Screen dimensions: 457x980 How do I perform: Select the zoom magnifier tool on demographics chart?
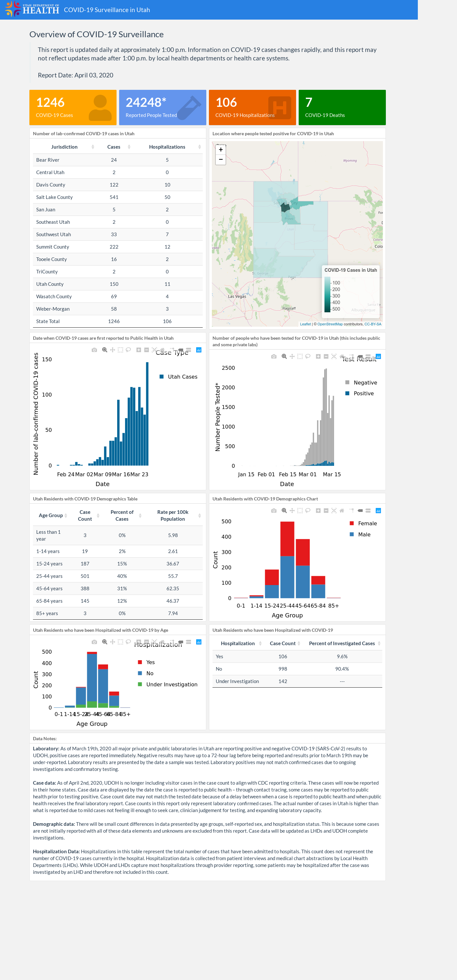tap(284, 511)
